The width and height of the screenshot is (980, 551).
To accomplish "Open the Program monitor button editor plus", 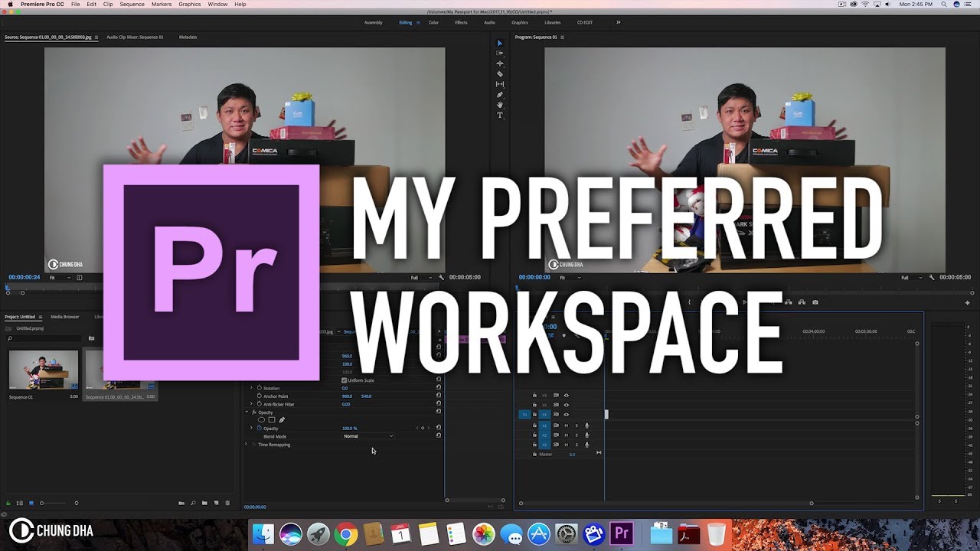I will 967,302.
